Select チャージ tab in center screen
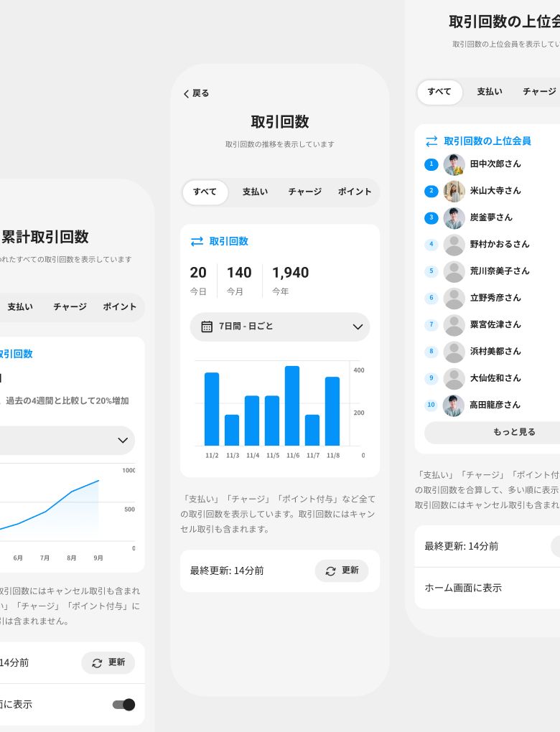Image resolution: width=560 pixels, height=732 pixels. pyautogui.click(x=305, y=192)
